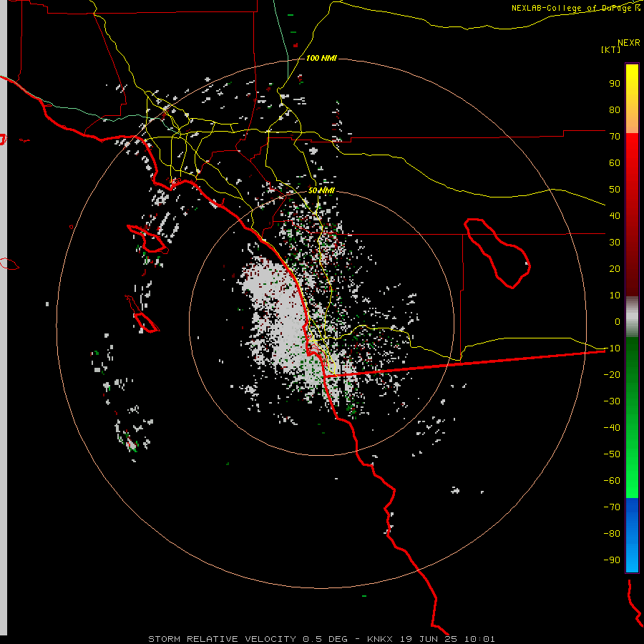The height and width of the screenshot is (644, 644).
Task: Click the 10 value on the velocity scale
Action: click(x=615, y=296)
